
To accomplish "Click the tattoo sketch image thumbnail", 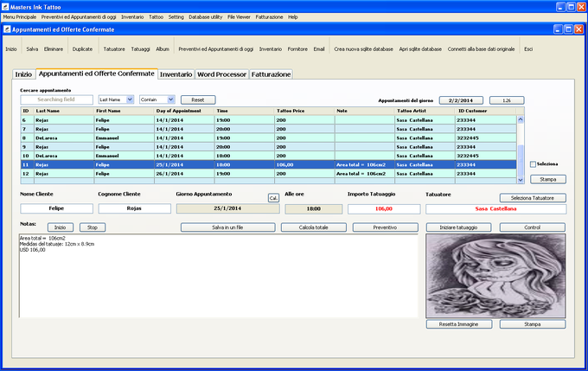I will [x=495, y=276].
